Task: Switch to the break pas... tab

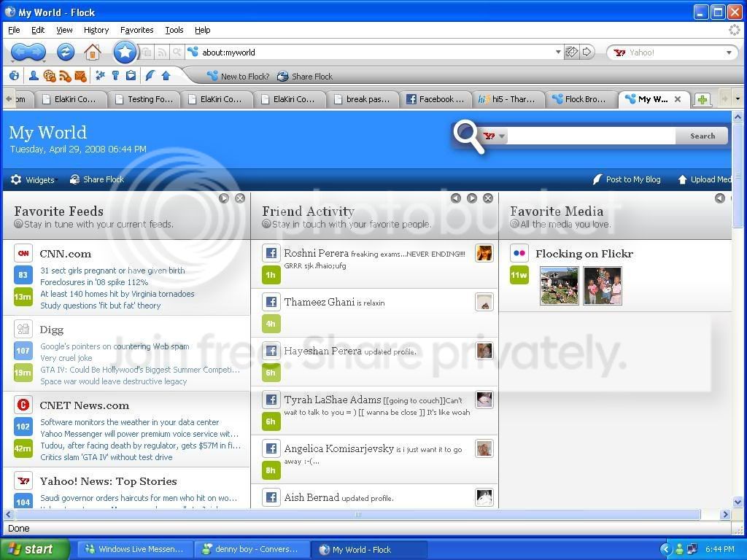Action: coord(362,99)
